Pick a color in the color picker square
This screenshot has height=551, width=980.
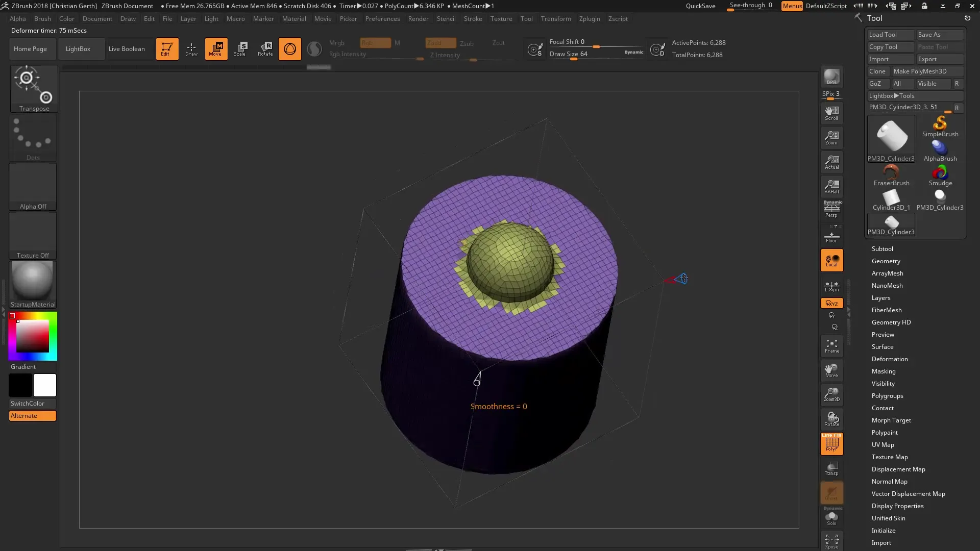pos(32,336)
